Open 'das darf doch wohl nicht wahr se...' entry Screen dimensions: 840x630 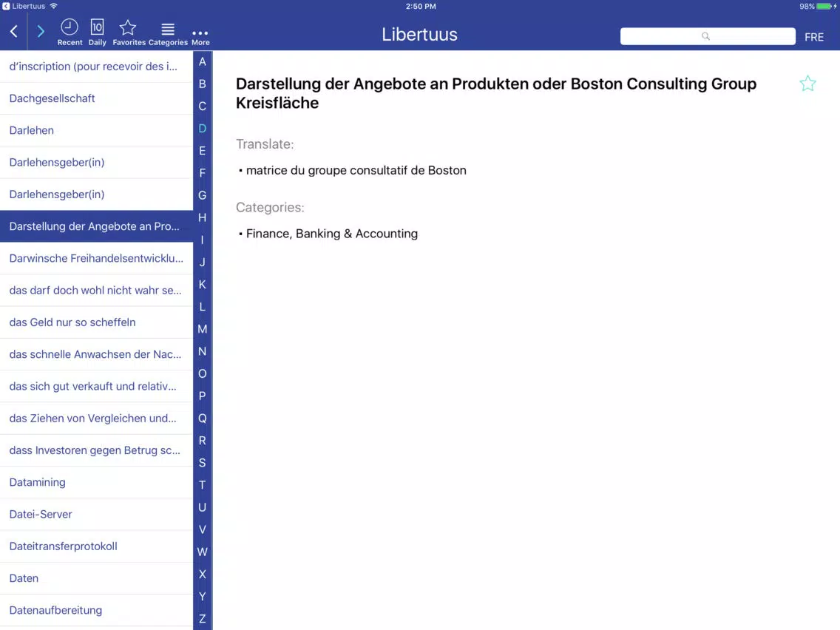point(96,291)
